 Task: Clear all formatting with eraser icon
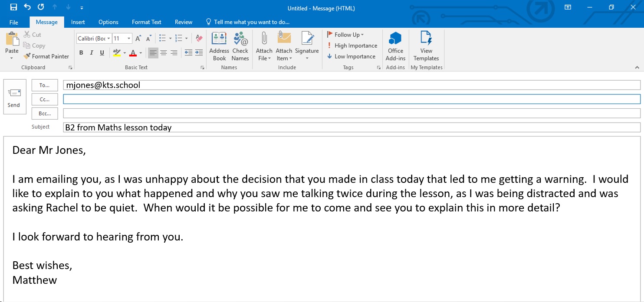click(199, 38)
